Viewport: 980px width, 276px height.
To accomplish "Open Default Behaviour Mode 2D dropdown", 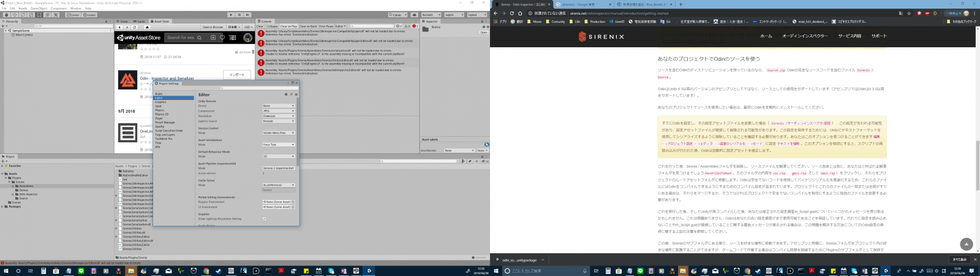I will (x=279, y=156).
